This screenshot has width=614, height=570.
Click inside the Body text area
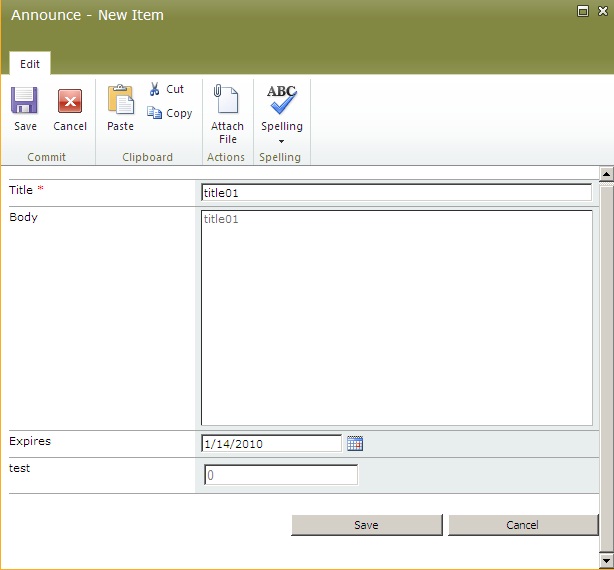(x=397, y=317)
